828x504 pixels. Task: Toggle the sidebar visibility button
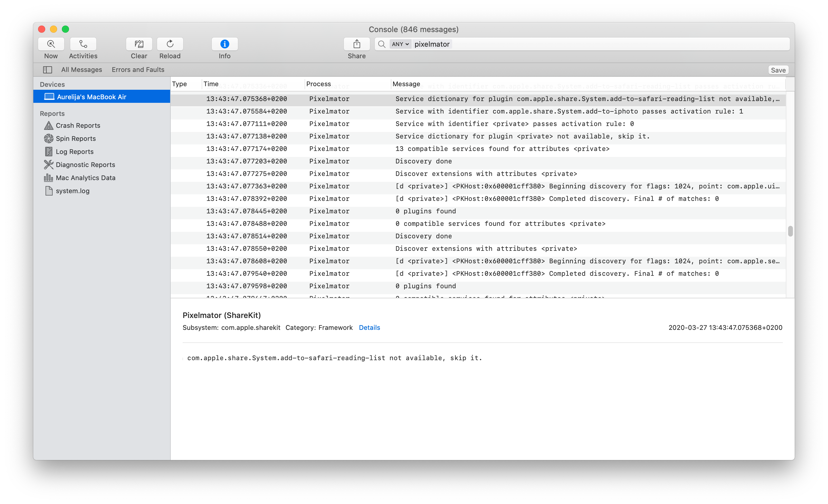(47, 70)
